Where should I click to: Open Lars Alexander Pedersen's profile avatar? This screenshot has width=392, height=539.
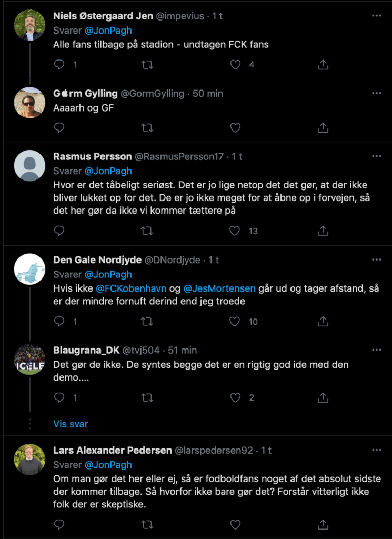pos(29,460)
